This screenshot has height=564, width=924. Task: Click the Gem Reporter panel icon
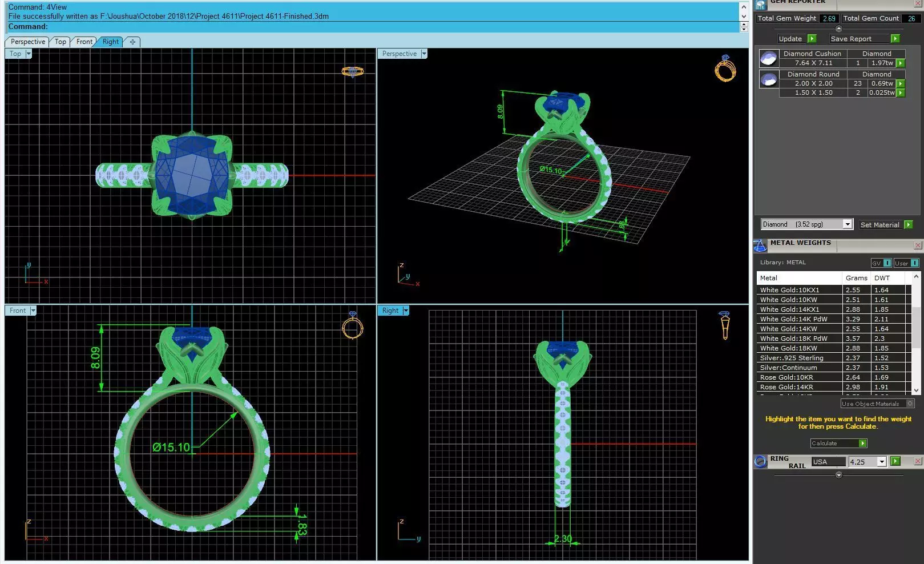760,5
